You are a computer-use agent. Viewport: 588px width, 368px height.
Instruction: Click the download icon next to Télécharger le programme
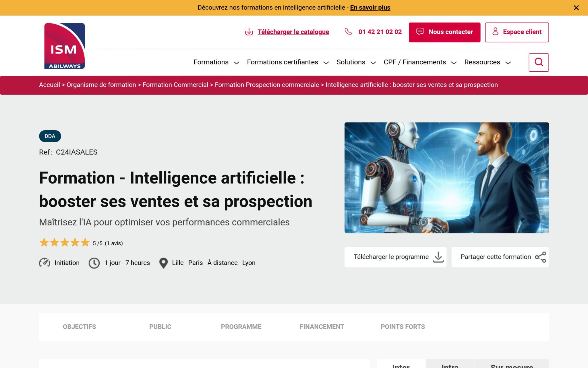(438, 257)
